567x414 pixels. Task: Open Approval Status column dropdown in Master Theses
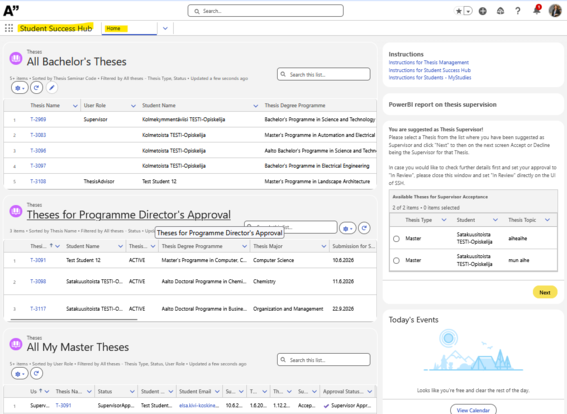(370, 392)
